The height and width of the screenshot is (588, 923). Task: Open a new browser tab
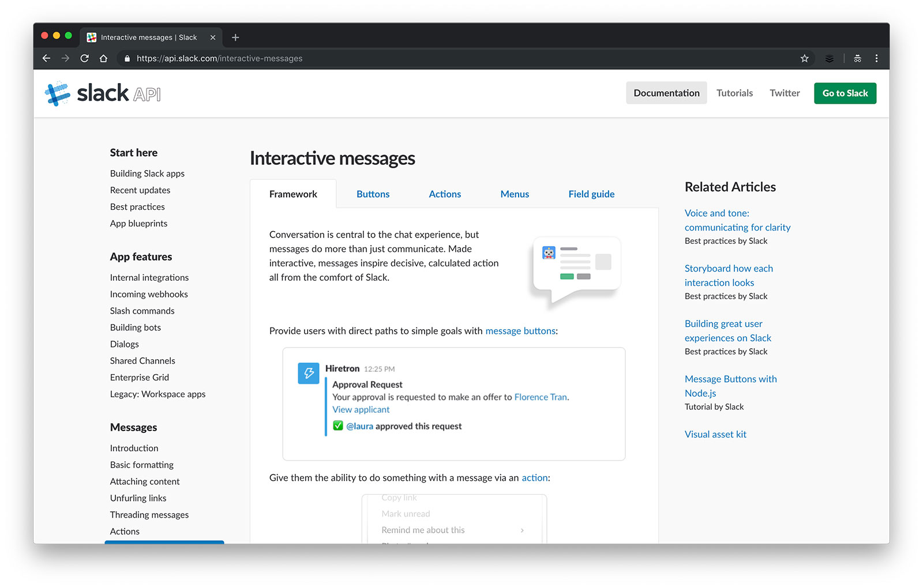235,37
